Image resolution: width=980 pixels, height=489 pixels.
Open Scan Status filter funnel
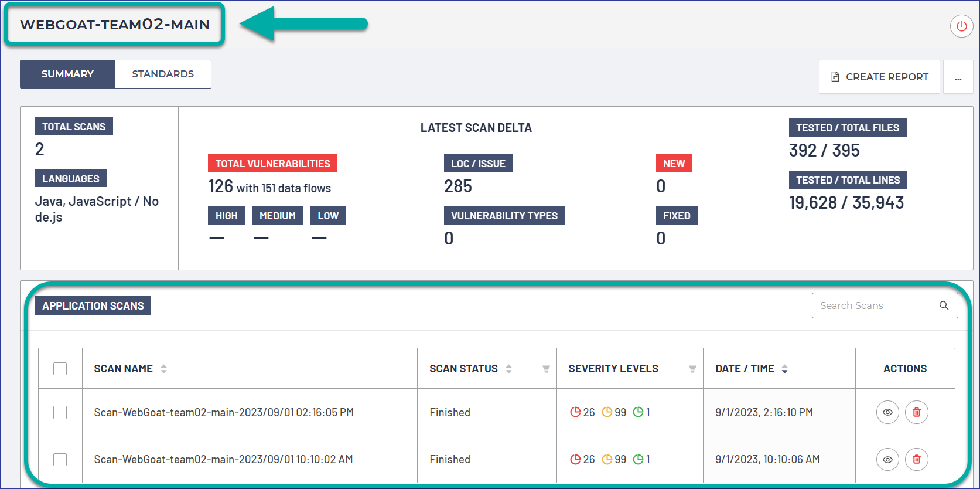pyautogui.click(x=546, y=369)
